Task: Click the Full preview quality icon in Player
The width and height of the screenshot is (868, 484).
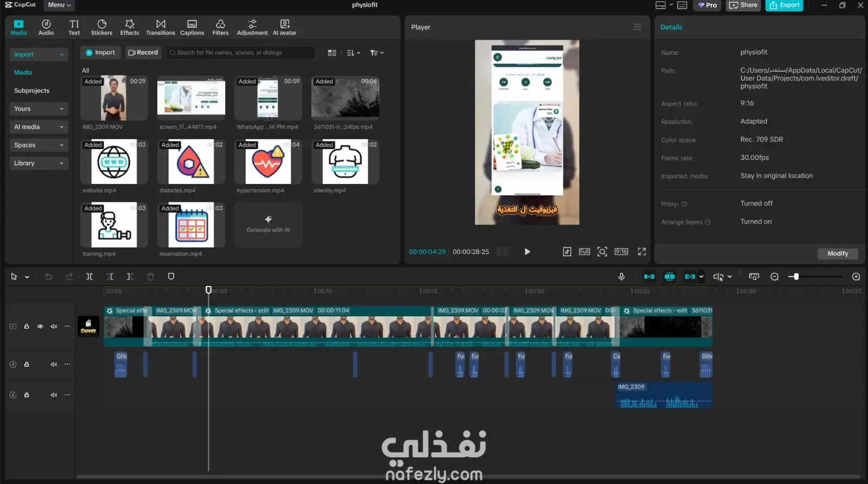Action: click(x=584, y=252)
